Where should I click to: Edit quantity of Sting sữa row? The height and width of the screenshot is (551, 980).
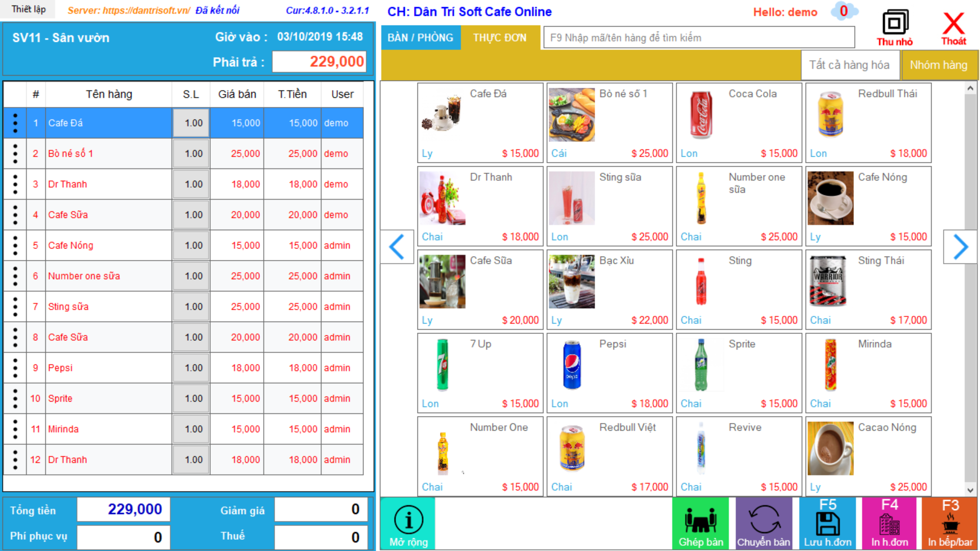(x=191, y=307)
